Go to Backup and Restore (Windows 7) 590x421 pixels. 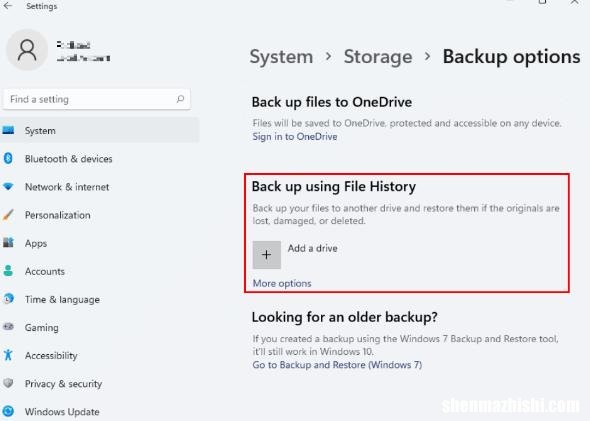337,365
